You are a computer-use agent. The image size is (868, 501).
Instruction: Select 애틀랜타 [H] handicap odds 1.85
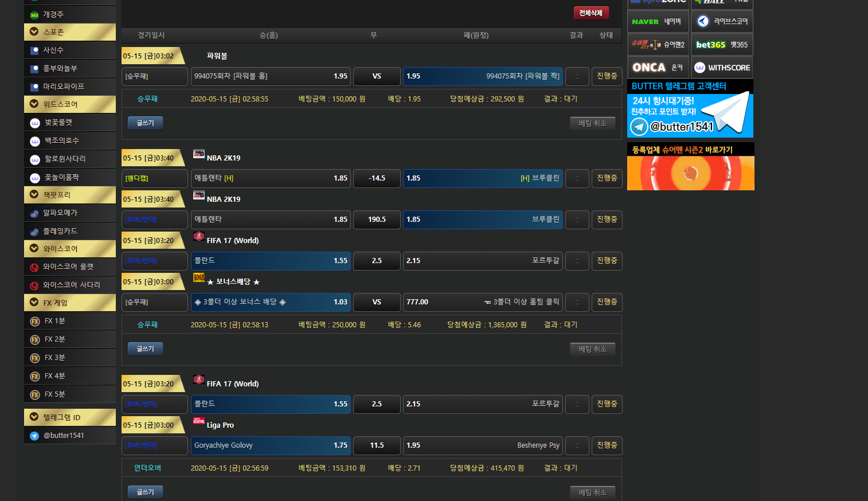click(271, 178)
